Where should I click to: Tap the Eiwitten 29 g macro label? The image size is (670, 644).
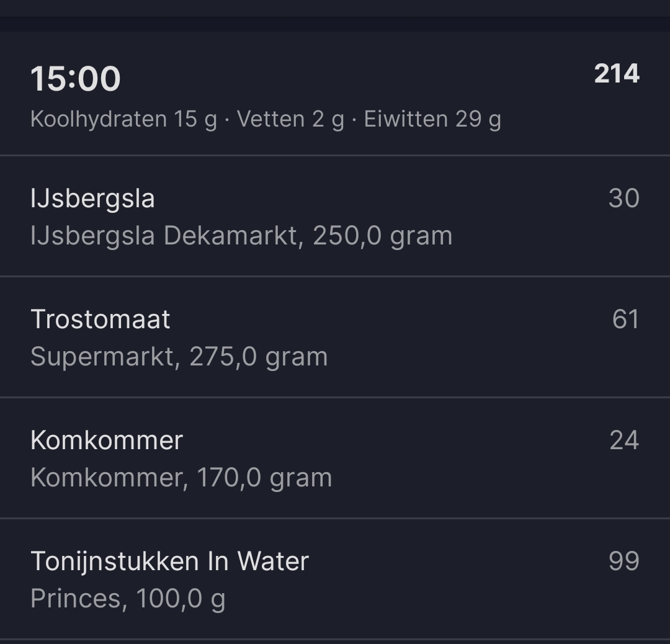click(434, 119)
